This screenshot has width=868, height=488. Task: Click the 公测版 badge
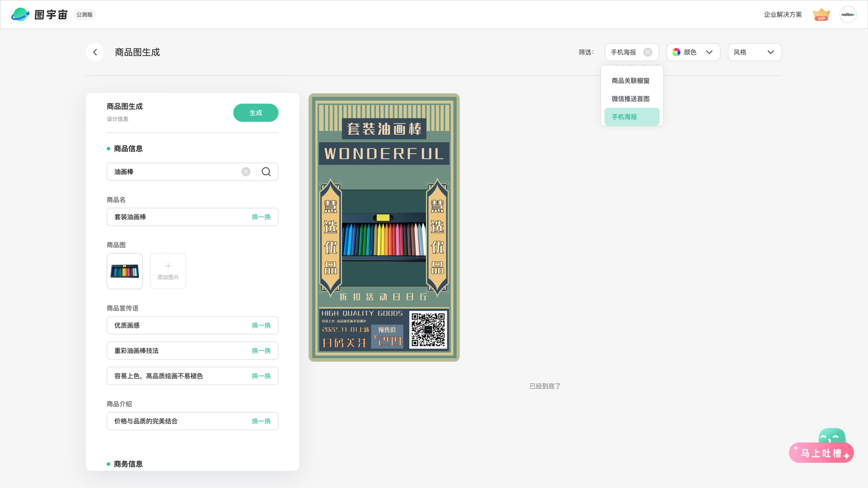84,14
